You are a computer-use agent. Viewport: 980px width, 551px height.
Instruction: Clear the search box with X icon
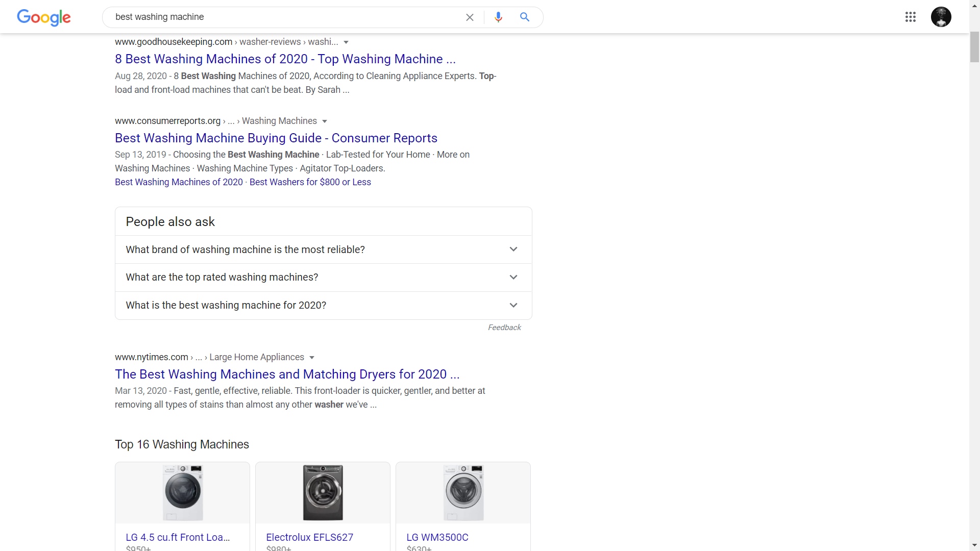(470, 17)
